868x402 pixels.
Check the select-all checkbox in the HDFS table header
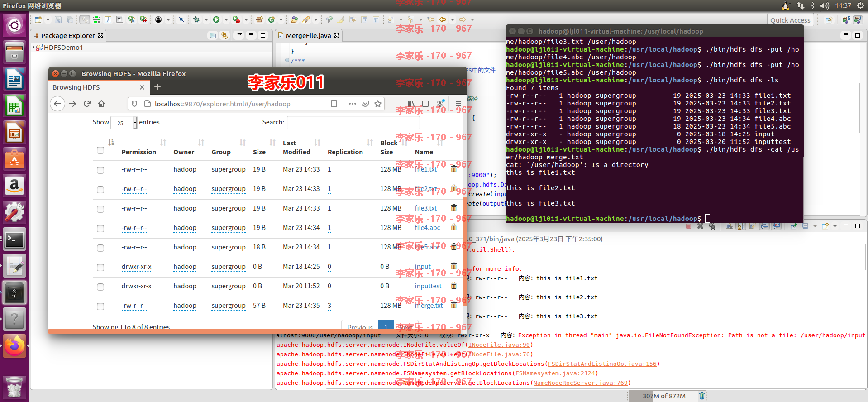coord(100,150)
